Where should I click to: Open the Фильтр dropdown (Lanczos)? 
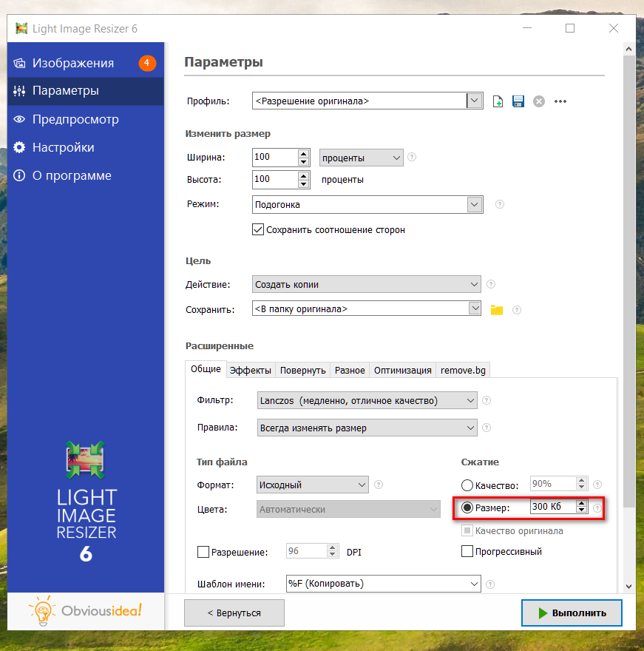click(x=367, y=401)
